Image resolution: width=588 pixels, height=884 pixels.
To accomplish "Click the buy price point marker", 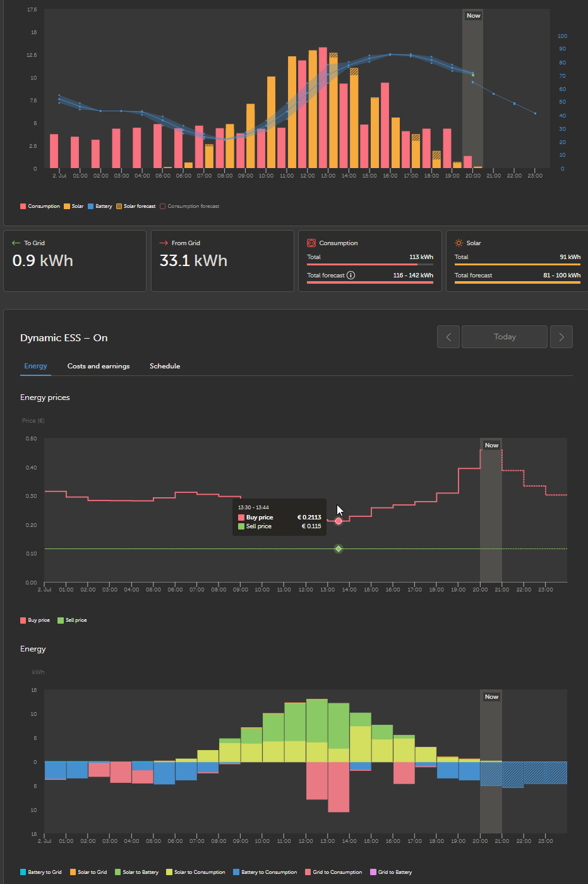I will pyautogui.click(x=339, y=521).
